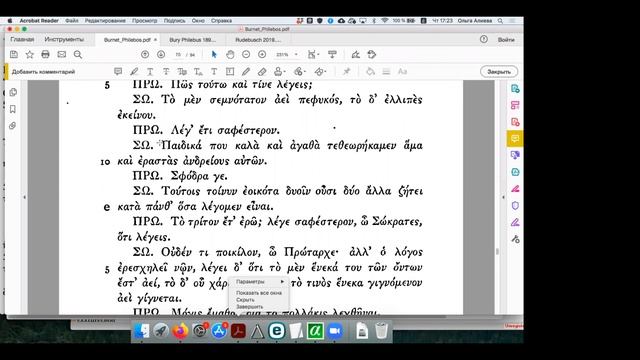The image size is (640, 360).
Task: Select the Text box tool
Action: pos(230,71)
